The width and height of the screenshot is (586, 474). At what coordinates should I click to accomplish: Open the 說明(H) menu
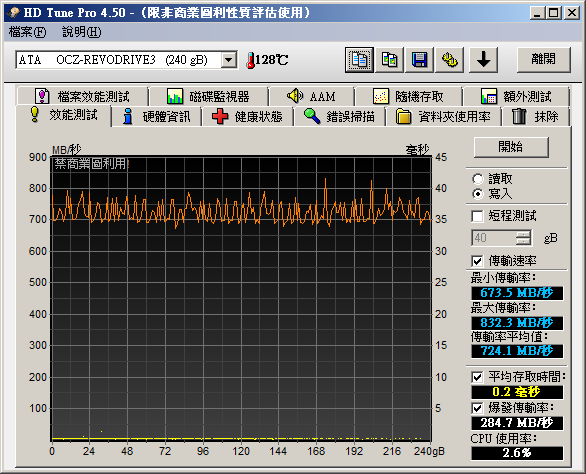[x=81, y=32]
